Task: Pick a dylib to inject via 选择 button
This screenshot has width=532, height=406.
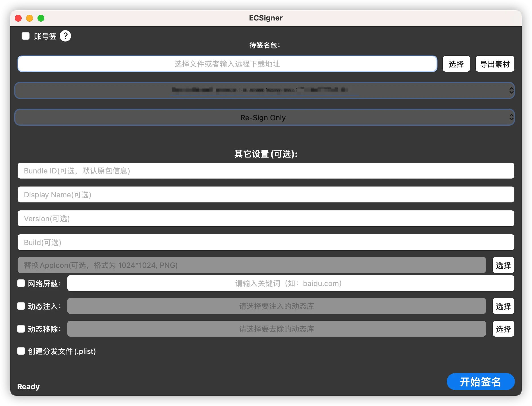Action: pyautogui.click(x=503, y=306)
